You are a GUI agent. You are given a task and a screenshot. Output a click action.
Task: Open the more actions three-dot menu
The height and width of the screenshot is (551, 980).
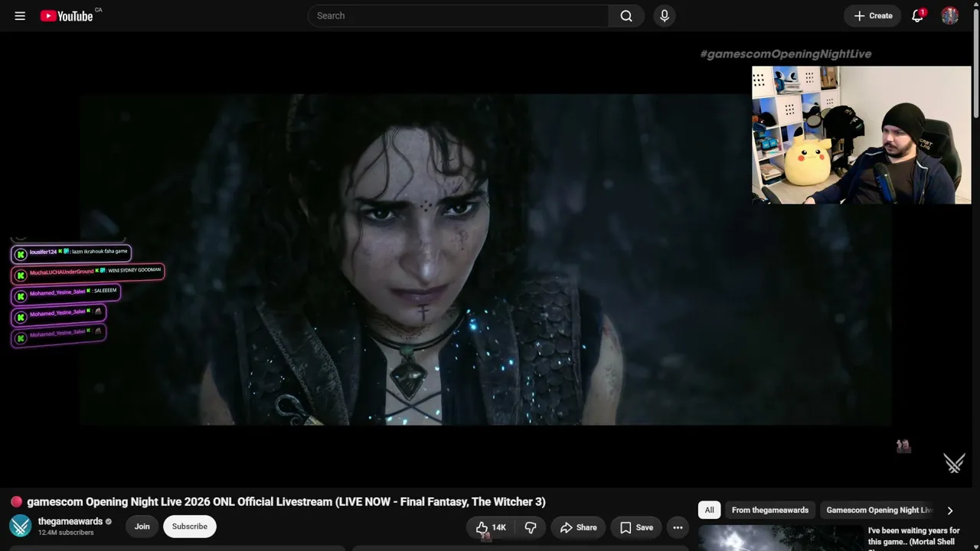[678, 527]
